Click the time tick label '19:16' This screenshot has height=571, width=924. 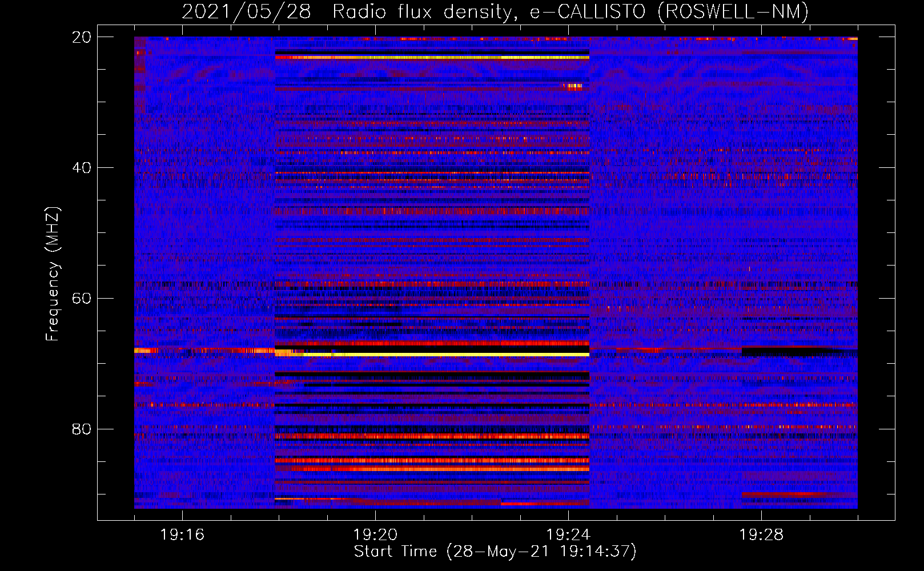182,535
